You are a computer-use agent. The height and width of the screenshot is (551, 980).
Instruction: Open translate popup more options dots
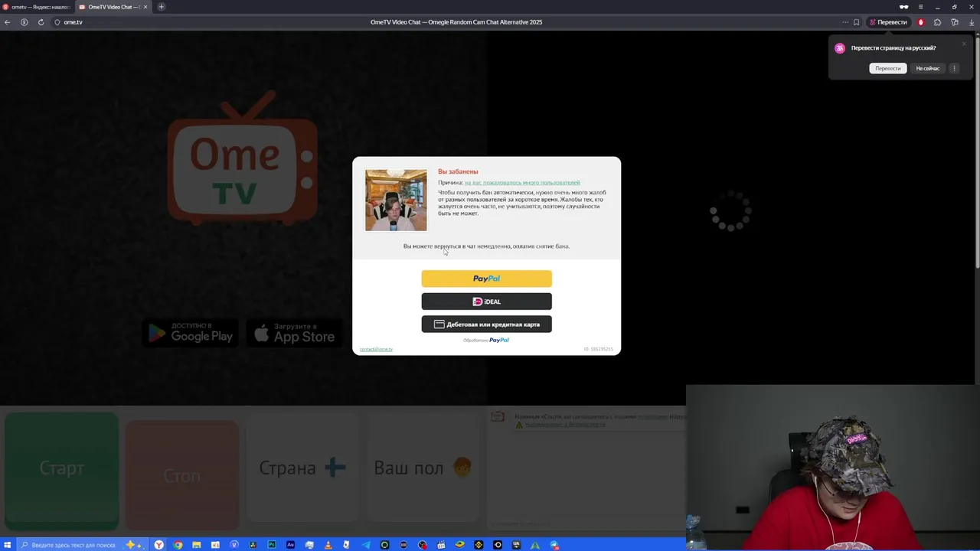[x=954, y=68]
